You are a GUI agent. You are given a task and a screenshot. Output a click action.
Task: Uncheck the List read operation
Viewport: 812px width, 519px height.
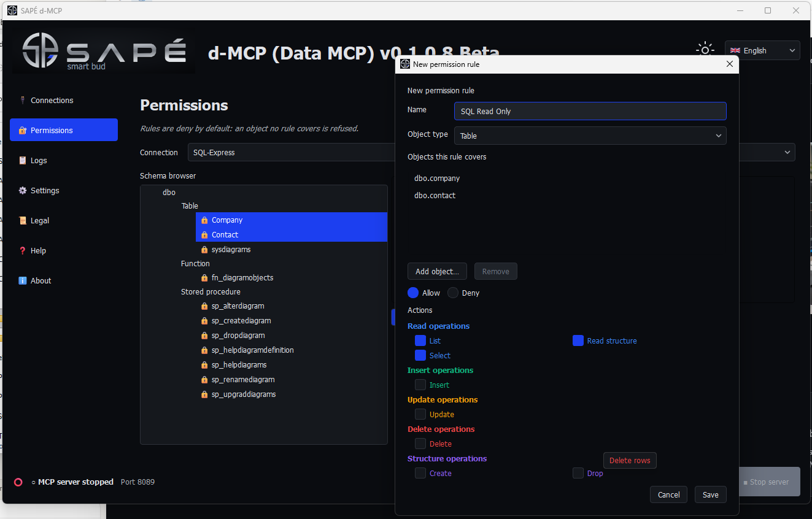(x=420, y=340)
